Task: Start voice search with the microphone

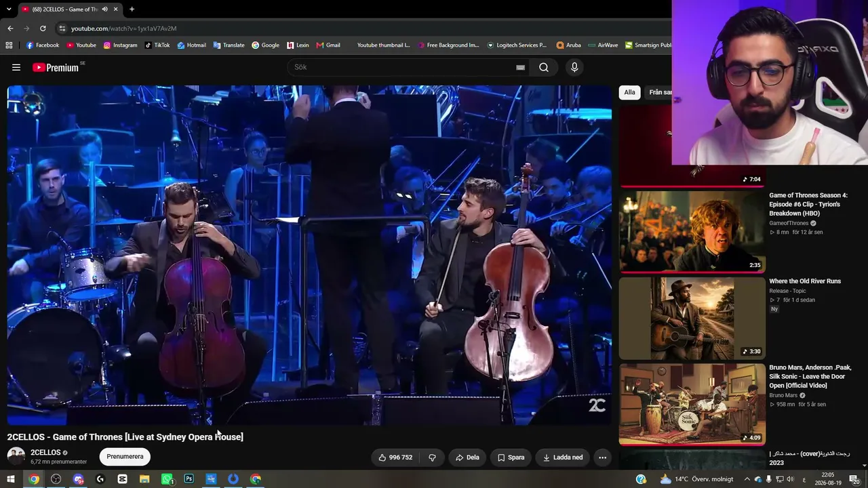Action: 574,67
